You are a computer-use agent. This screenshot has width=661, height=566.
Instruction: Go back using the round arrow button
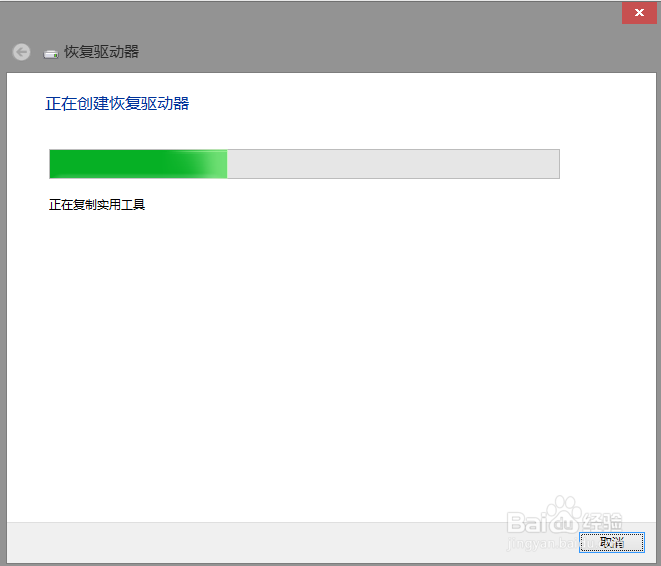click(21, 52)
